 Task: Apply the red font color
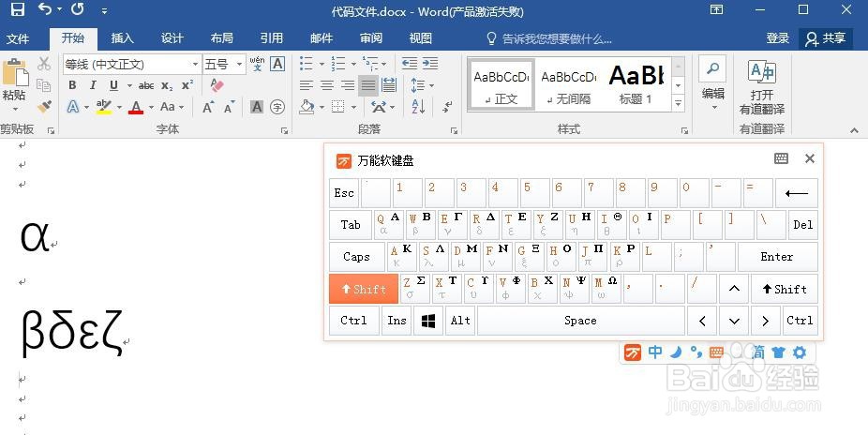coord(136,107)
